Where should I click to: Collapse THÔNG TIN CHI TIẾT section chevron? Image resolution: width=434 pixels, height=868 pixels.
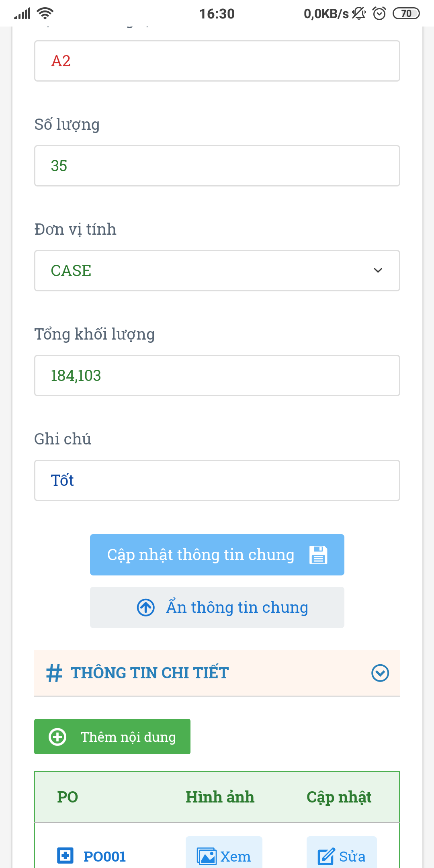(x=380, y=673)
